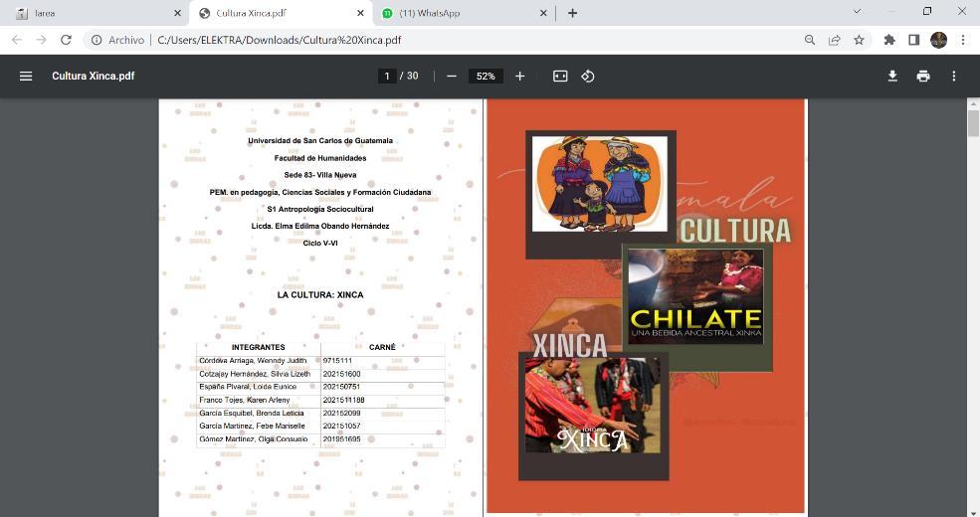Expand the tab search chevron
The height and width of the screenshot is (517, 980).
857,11
